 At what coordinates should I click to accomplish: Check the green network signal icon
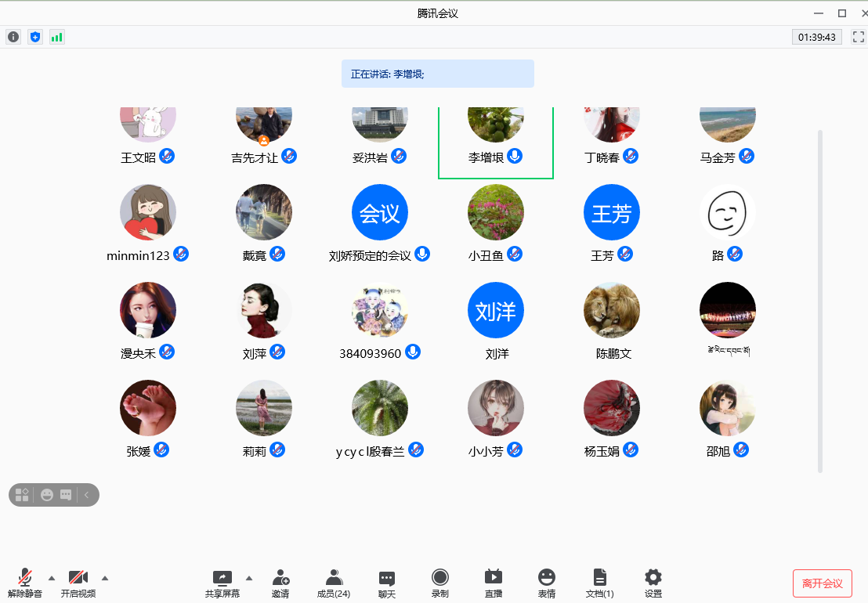(x=56, y=37)
